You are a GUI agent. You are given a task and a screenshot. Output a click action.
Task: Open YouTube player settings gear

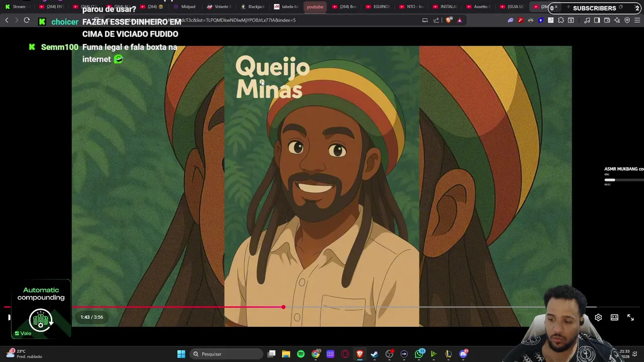click(598, 317)
